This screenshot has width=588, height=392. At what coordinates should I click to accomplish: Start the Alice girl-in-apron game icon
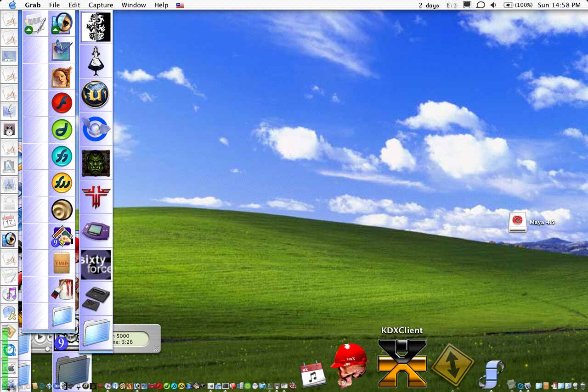coord(96,61)
